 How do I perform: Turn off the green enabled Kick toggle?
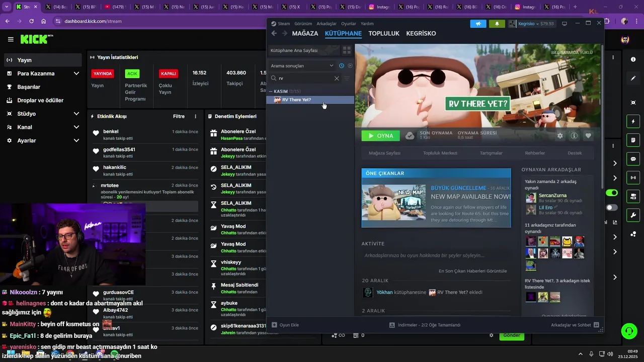pos(611,193)
